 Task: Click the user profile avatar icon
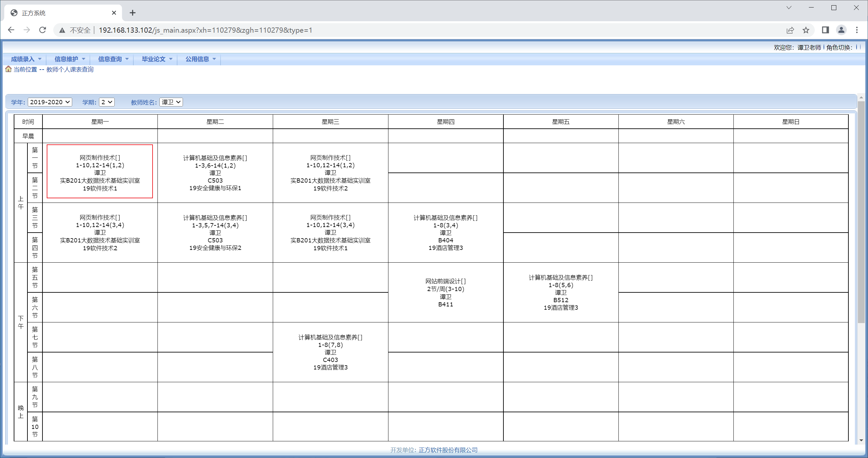[x=841, y=30]
